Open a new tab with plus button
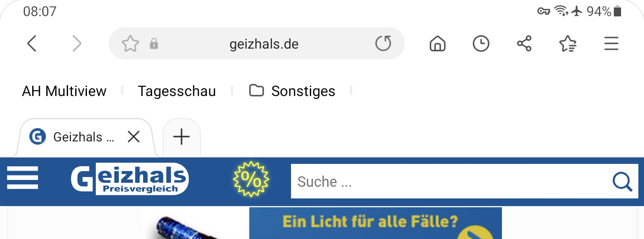The height and width of the screenshot is (239, 644). pos(182,137)
